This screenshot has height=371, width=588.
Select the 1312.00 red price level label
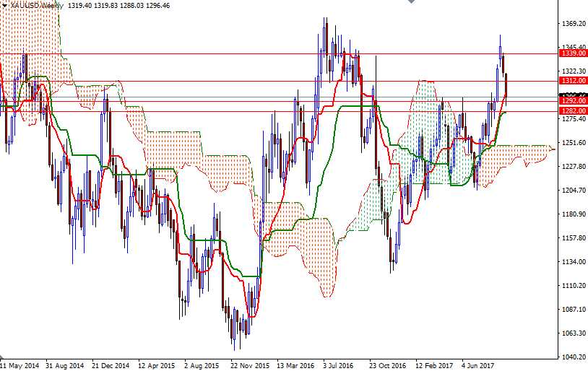[x=573, y=81]
